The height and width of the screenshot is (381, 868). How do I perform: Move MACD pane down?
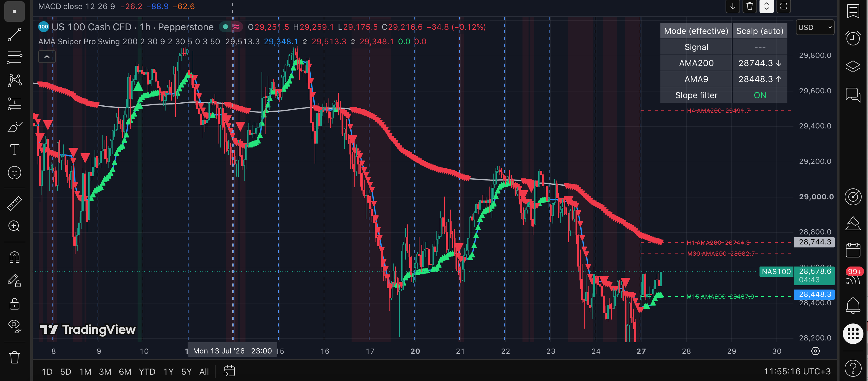tap(733, 6)
